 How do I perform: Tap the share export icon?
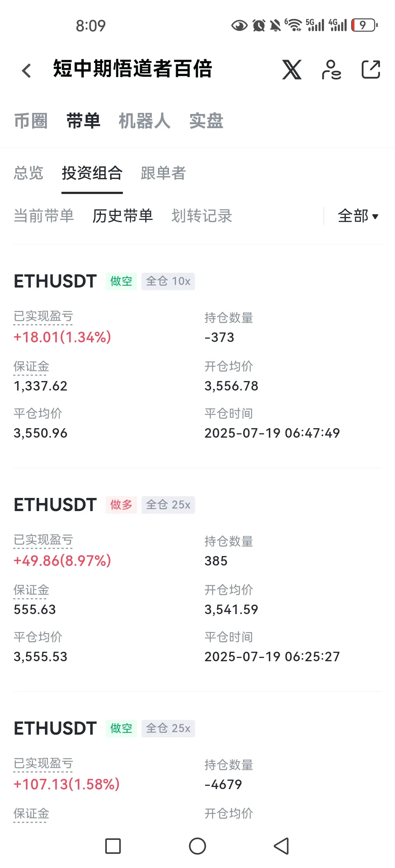pyautogui.click(x=371, y=69)
